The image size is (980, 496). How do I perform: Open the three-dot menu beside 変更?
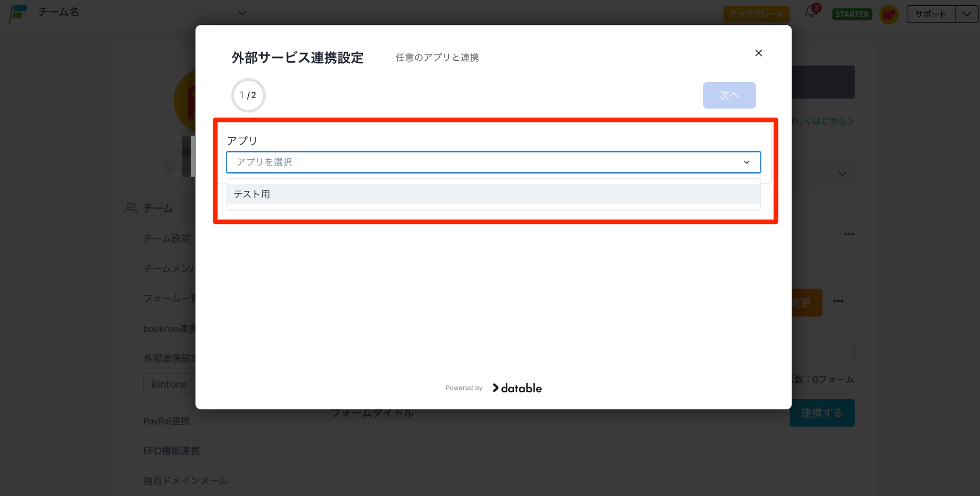(x=838, y=301)
